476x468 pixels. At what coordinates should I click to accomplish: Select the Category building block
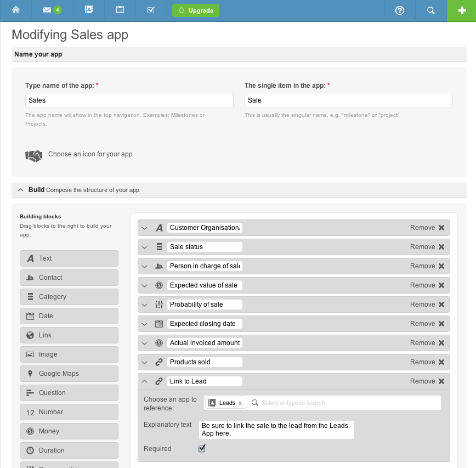[x=69, y=297]
